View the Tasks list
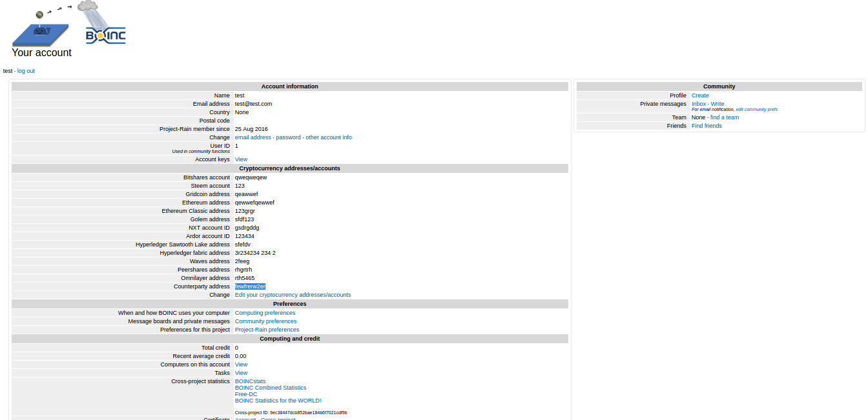 (241, 373)
